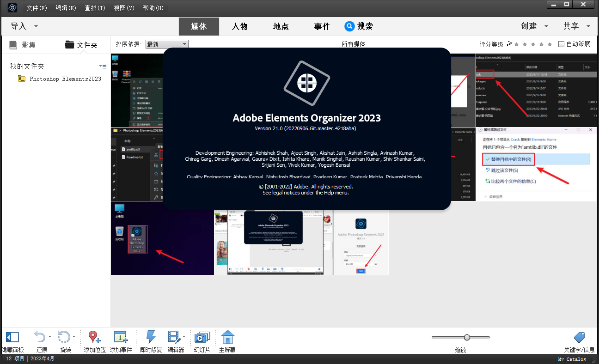Open the 排序依据 最新 dropdown
Image resolution: width=599 pixels, height=364 pixels.
click(167, 44)
